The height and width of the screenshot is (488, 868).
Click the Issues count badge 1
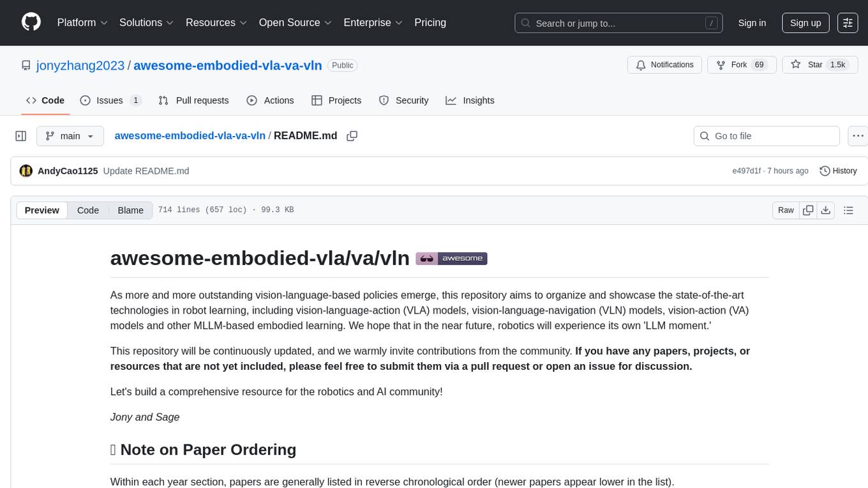tap(135, 100)
